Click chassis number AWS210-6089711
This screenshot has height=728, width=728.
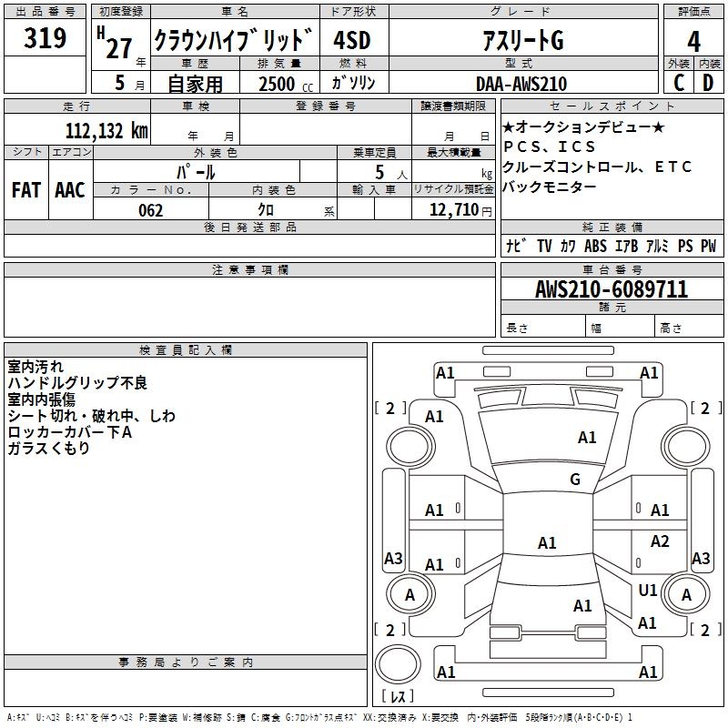coord(611,289)
